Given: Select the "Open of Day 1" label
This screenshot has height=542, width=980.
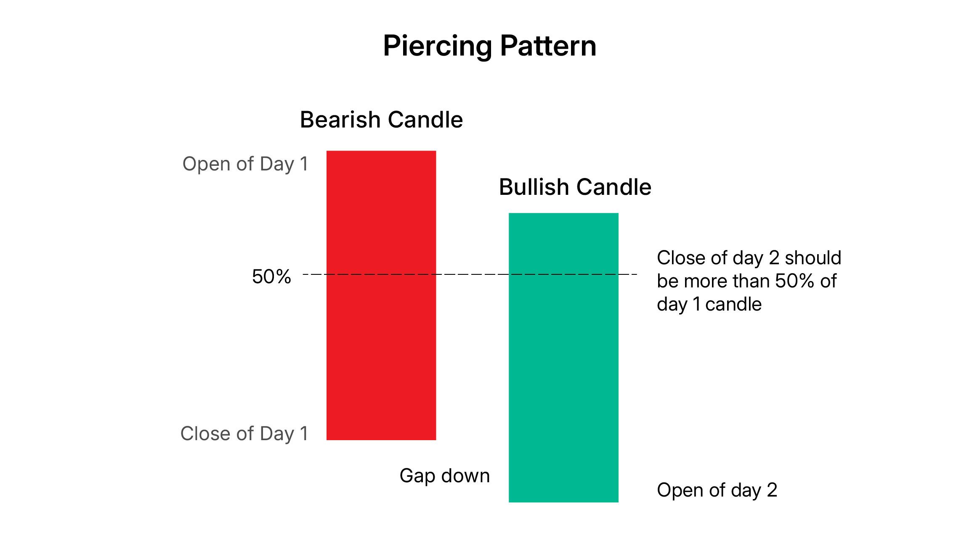Looking at the screenshot, I should 245,164.
